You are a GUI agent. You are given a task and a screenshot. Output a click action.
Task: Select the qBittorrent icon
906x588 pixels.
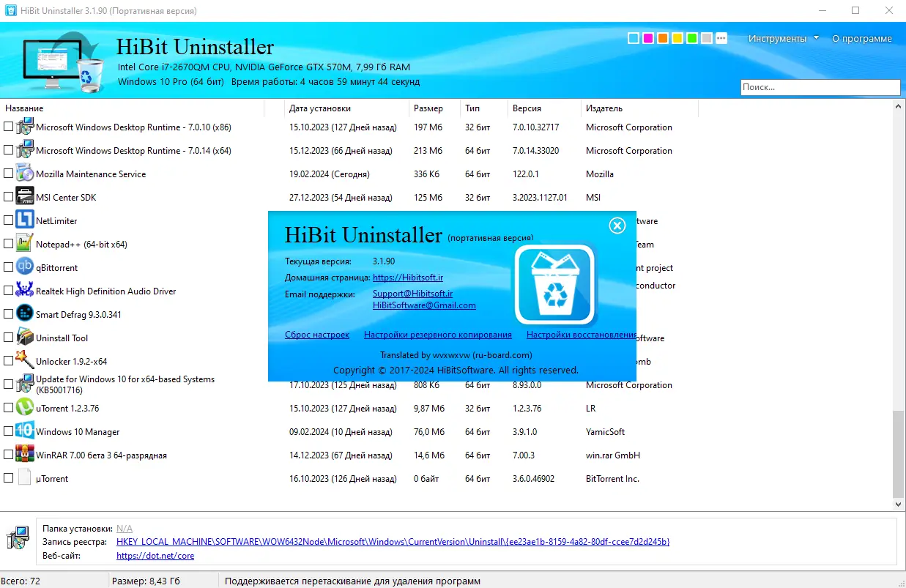coord(25,267)
